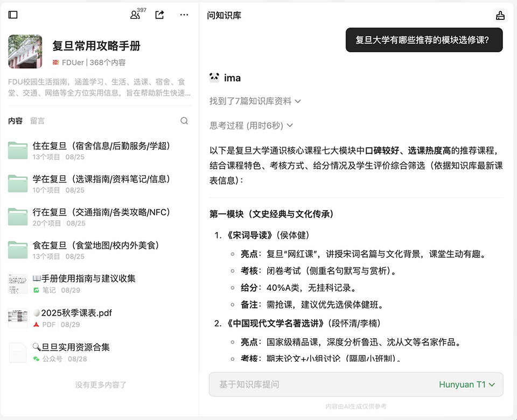Open the members icon showing 397
The width and height of the screenshot is (517, 420).
click(135, 15)
